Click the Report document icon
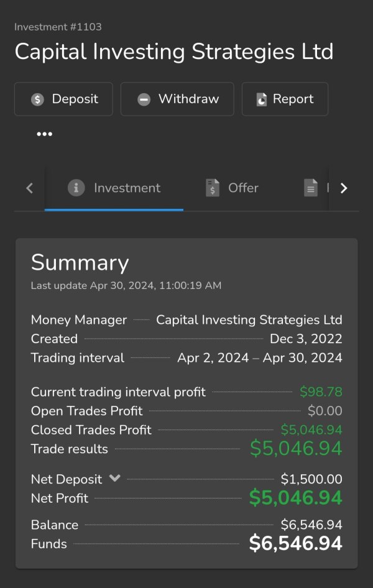This screenshot has width=373, height=588. click(x=262, y=99)
